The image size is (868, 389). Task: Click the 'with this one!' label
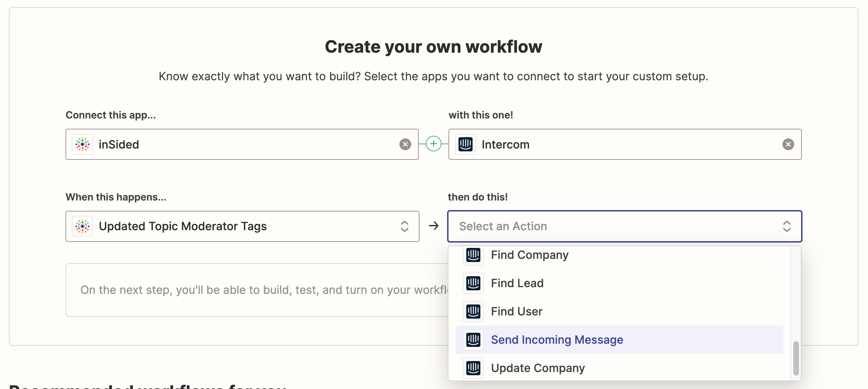(481, 115)
